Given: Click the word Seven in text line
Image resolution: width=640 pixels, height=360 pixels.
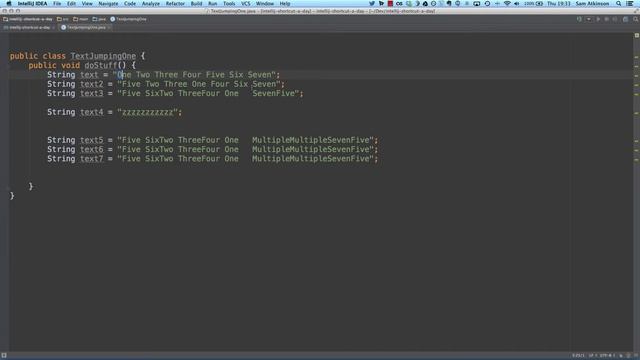Looking at the screenshot, I should click(x=259, y=75).
